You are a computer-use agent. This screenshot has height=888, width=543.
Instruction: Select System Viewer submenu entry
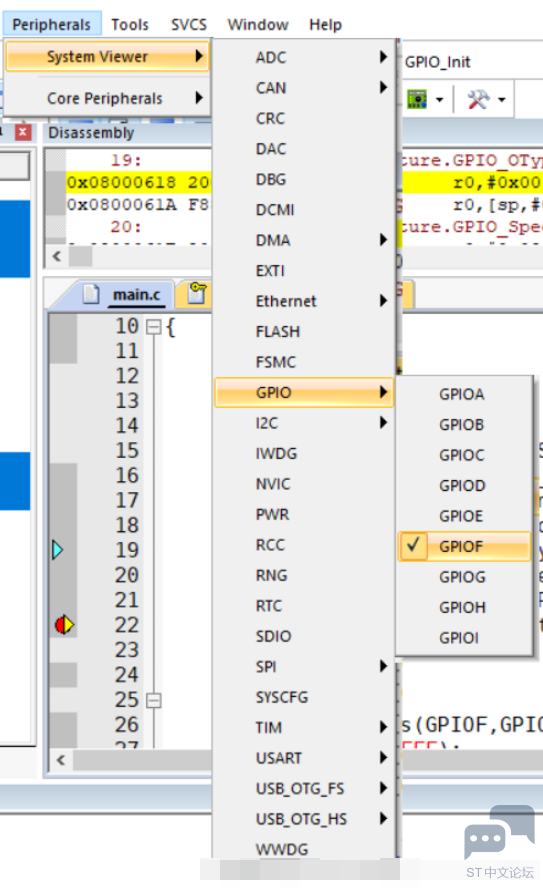coord(107,57)
